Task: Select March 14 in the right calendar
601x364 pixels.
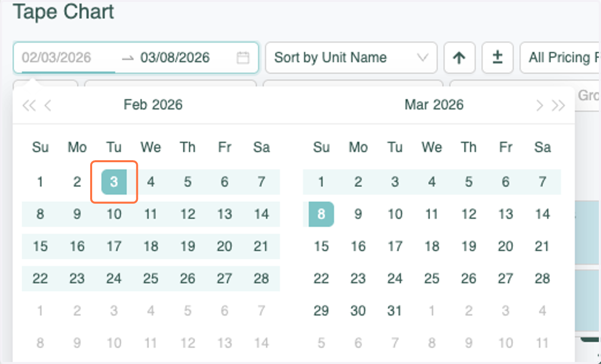Action: pos(542,214)
